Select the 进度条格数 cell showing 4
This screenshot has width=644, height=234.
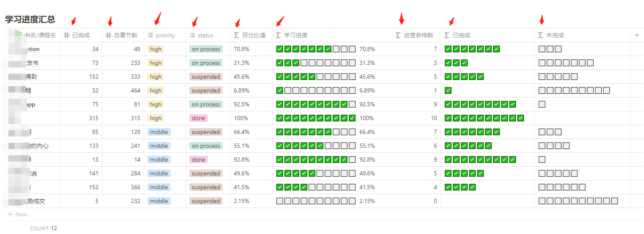click(416, 187)
